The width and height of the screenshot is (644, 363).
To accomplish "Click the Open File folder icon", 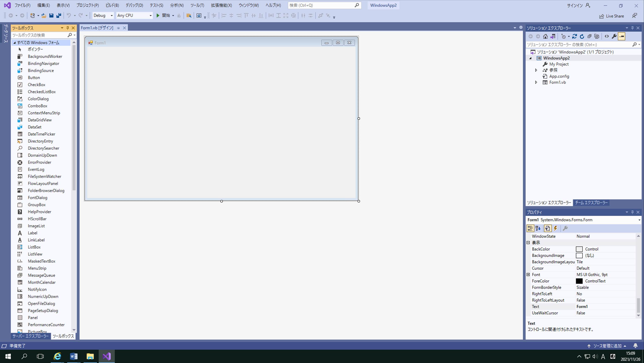I will (44, 16).
